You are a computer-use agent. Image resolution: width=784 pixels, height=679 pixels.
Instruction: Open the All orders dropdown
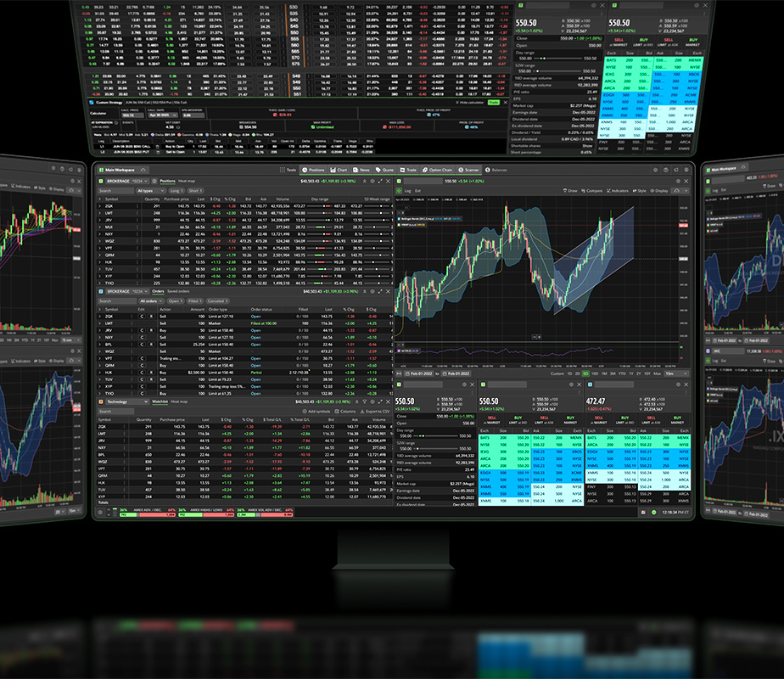tap(149, 300)
